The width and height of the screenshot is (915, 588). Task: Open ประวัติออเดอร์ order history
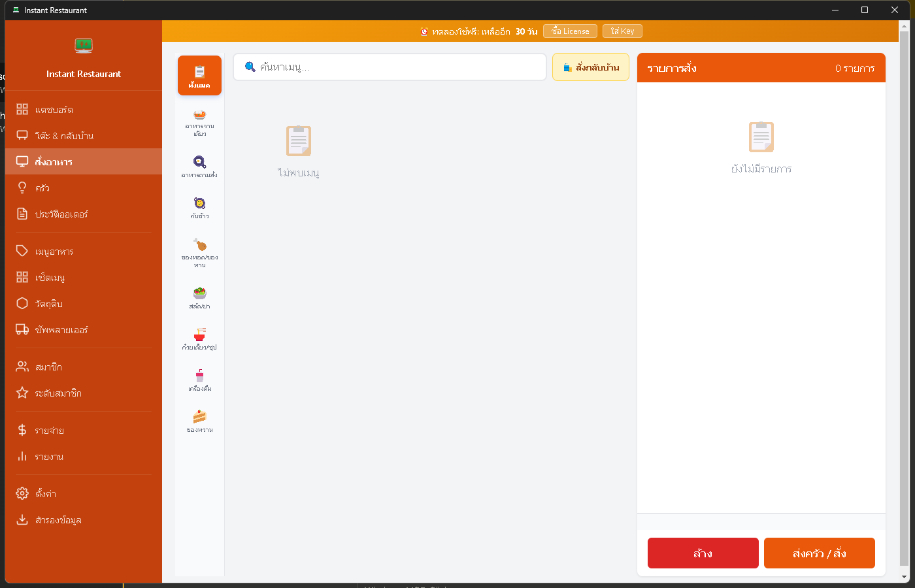(x=61, y=214)
